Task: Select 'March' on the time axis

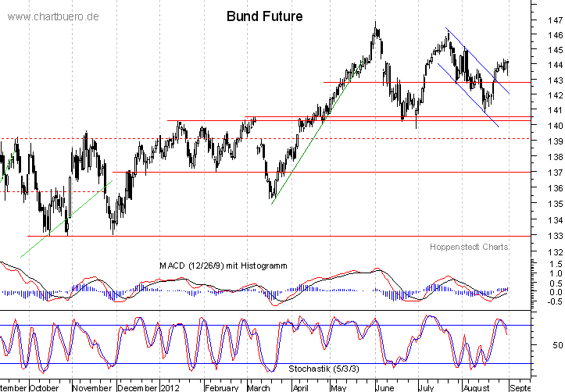Action: click(259, 387)
